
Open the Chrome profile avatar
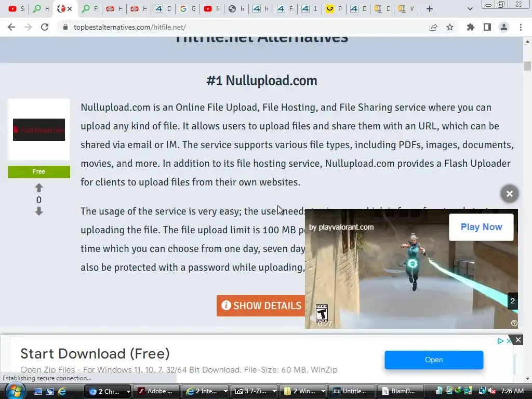504,27
